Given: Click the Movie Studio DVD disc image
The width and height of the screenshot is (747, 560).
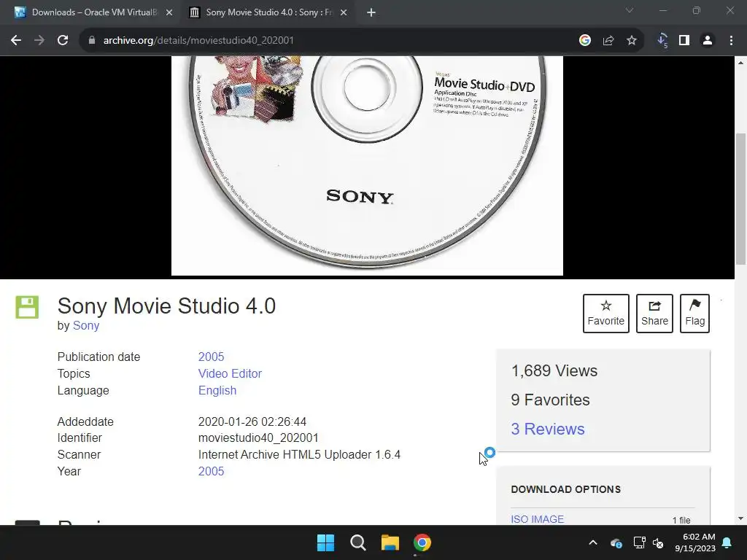Looking at the screenshot, I should [x=367, y=166].
